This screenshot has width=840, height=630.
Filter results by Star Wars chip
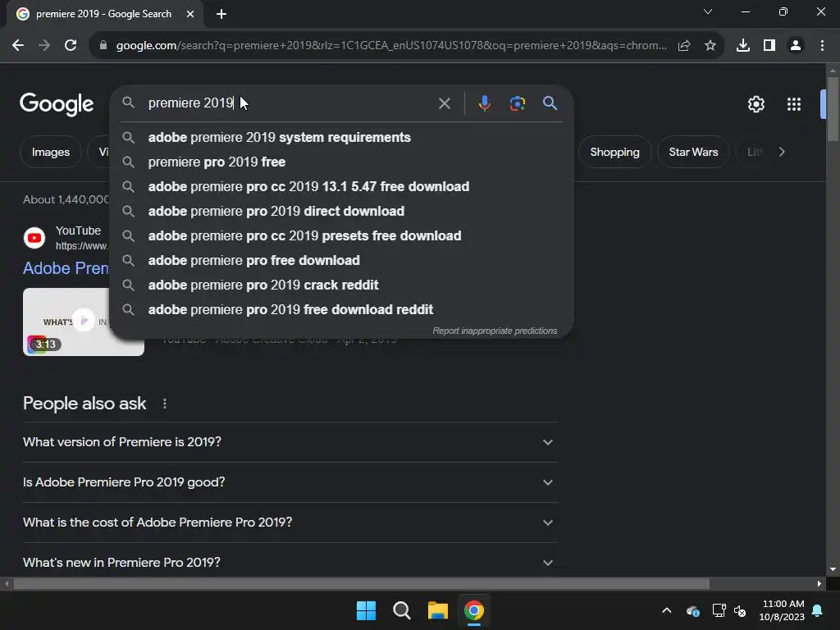[693, 152]
